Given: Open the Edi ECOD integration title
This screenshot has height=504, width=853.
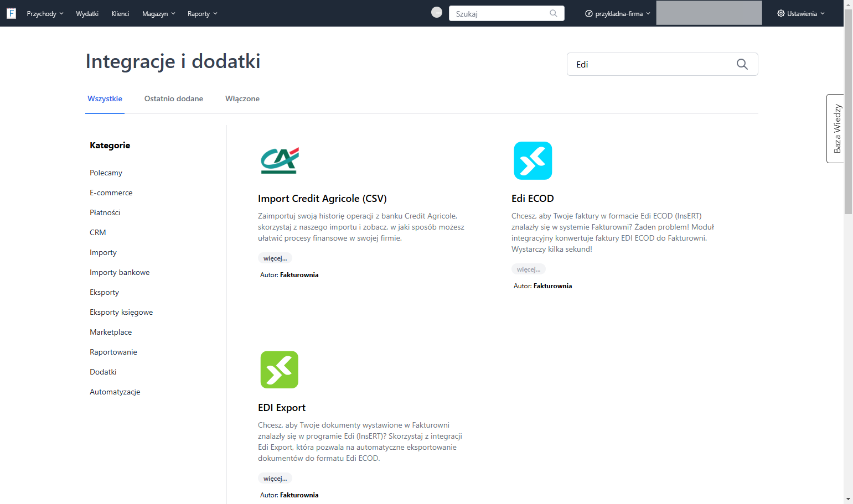Looking at the screenshot, I should click(533, 199).
